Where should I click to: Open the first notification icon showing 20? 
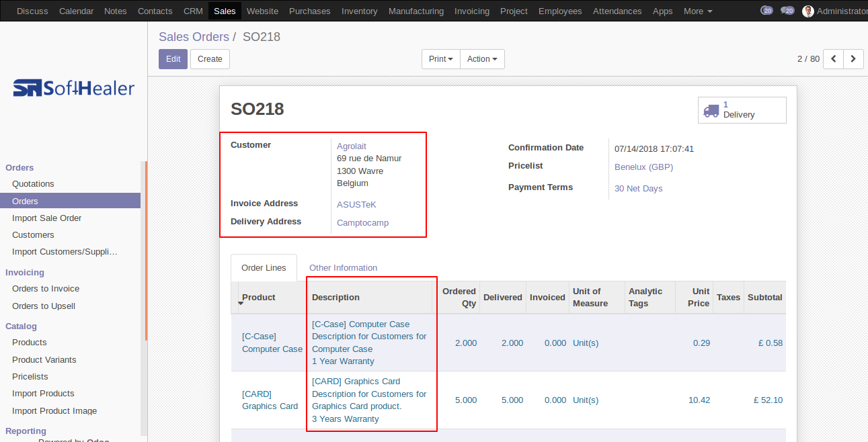766,11
